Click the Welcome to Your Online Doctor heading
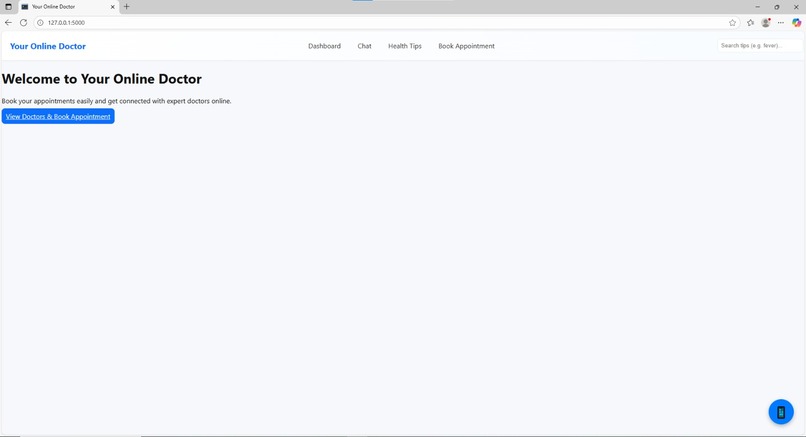Viewport: 806px width, 437px height. click(102, 79)
